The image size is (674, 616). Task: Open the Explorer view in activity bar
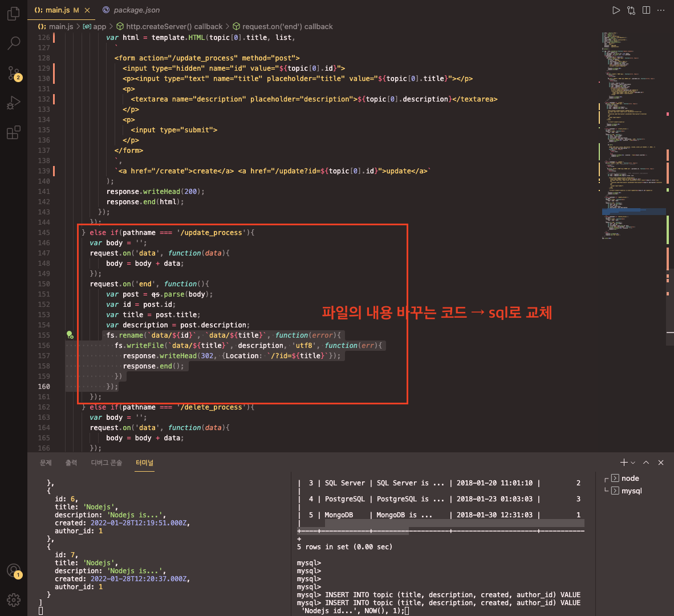pyautogui.click(x=14, y=14)
